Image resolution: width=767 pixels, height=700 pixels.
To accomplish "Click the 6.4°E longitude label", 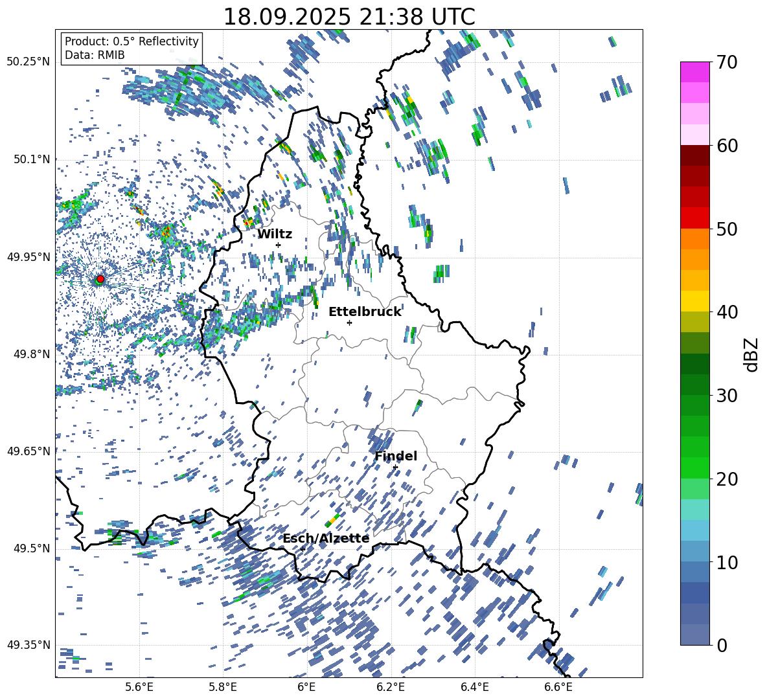I will pyautogui.click(x=474, y=687).
